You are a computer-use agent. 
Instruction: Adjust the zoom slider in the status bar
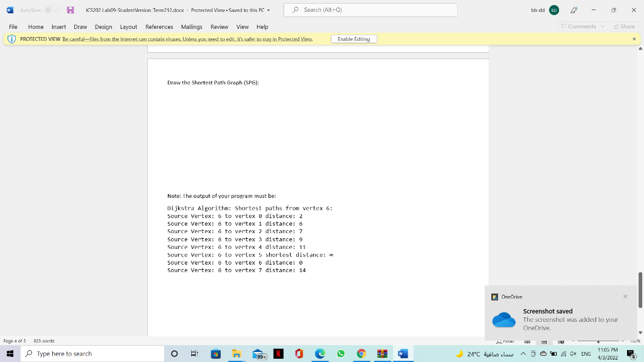(598, 341)
